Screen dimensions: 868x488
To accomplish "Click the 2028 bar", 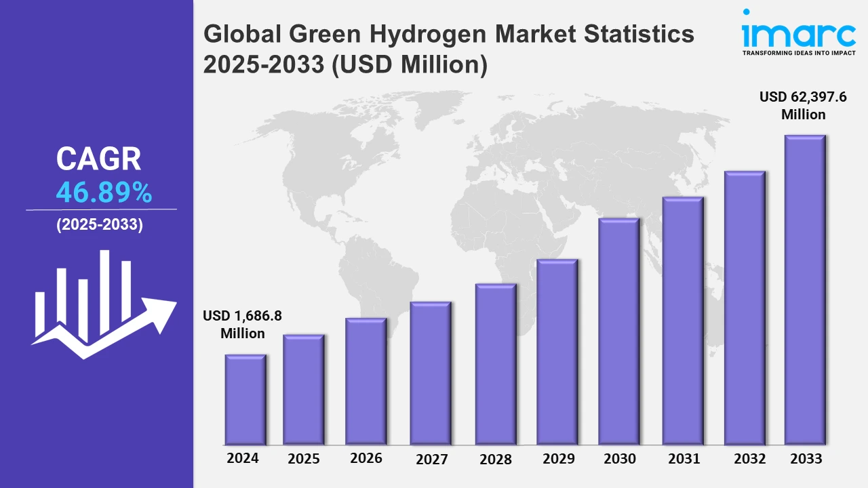I will click(496, 364).
